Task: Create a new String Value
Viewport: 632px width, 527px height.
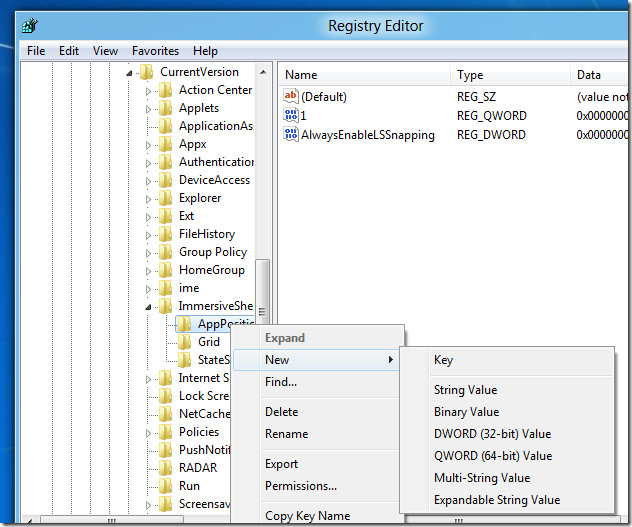Action: (x=507, y=390)
